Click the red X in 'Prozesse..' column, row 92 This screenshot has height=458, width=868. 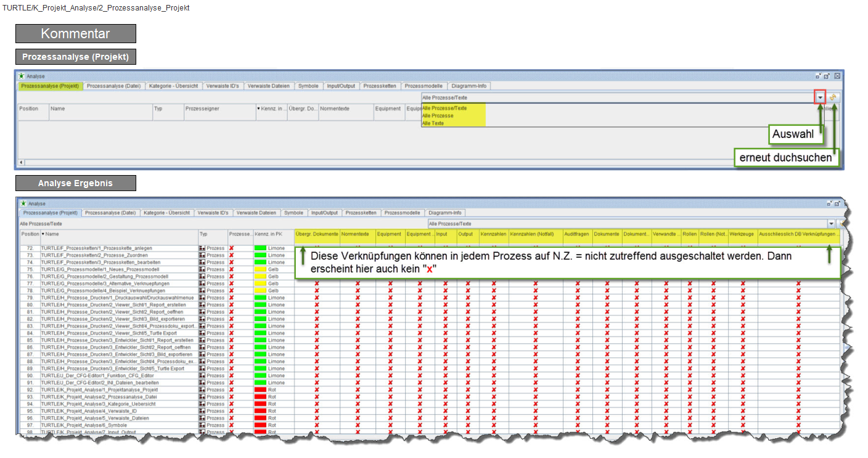[x=232, y=390]
